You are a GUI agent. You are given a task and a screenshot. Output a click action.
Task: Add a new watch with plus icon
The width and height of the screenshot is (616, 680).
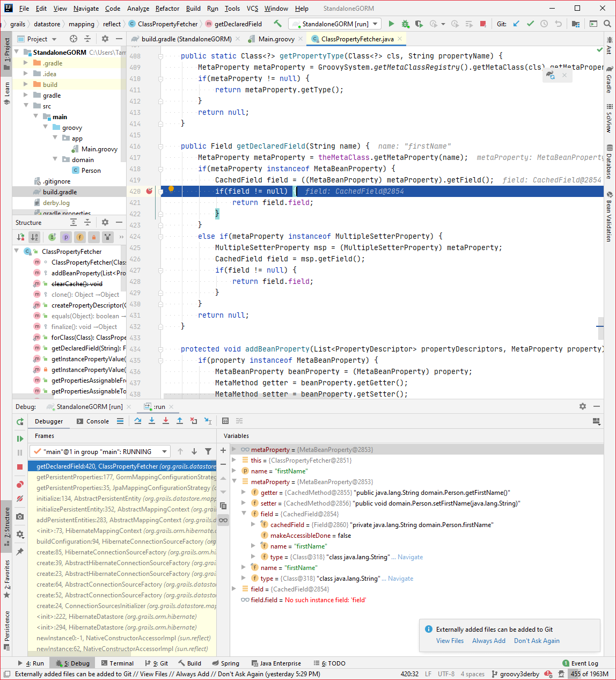click(223, 450)
